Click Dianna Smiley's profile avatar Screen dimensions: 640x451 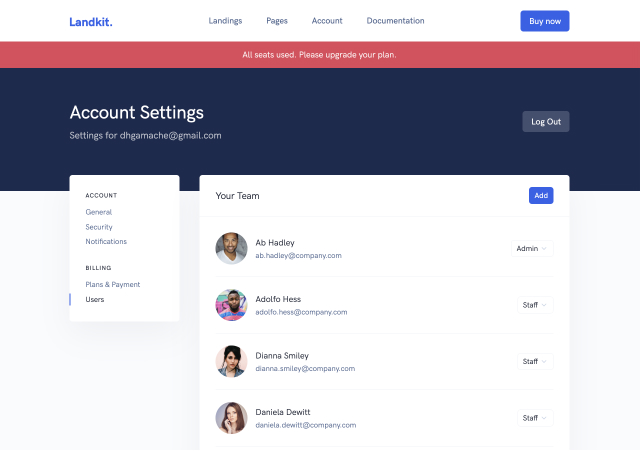[231, 361]
